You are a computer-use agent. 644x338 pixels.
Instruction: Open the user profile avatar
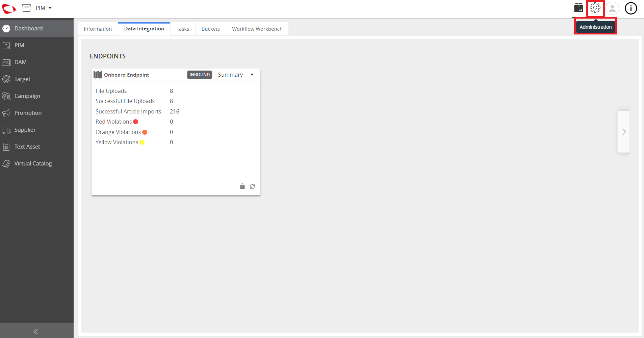[x=612, y=8]
